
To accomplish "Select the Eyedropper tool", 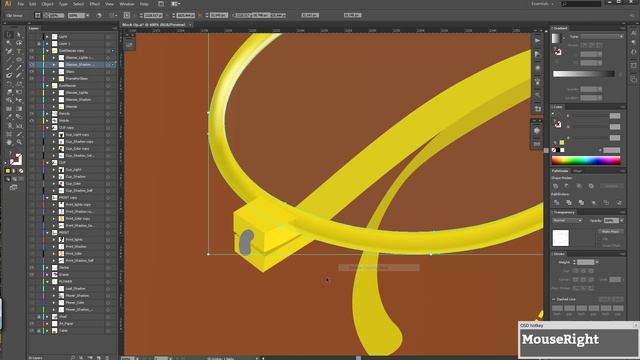I will tap(9, 117).
